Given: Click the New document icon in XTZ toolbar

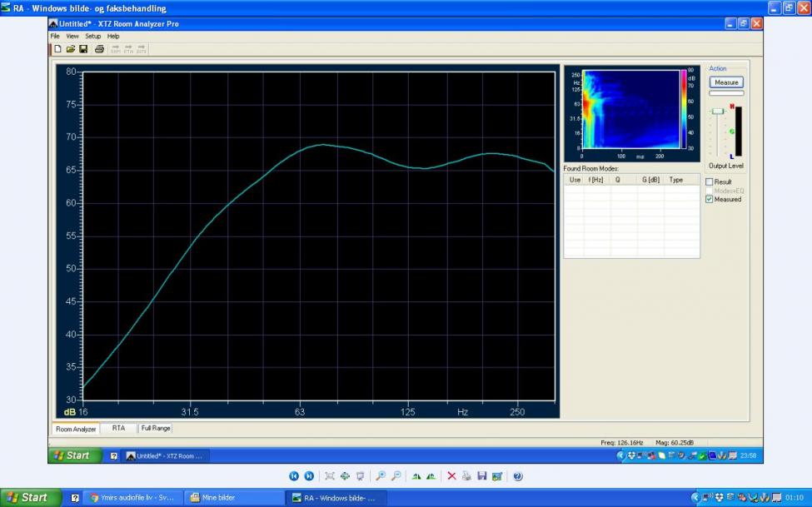Looking at the screenshot, I should coord(57,49).
